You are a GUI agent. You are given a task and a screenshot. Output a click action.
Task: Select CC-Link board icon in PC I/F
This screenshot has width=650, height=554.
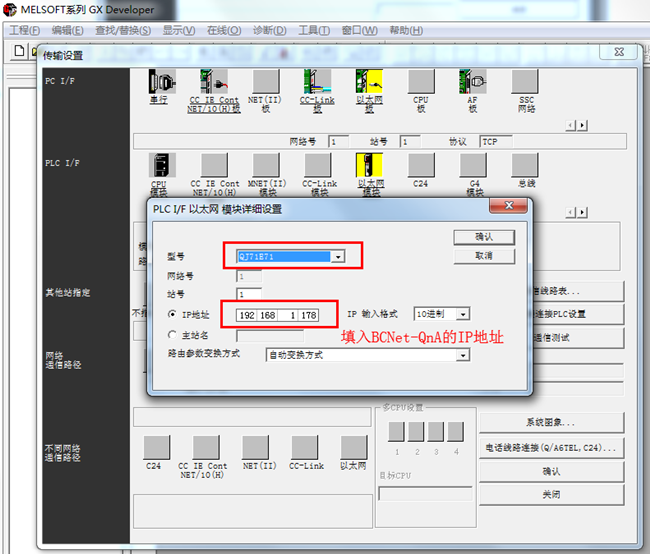click(318, 81)
